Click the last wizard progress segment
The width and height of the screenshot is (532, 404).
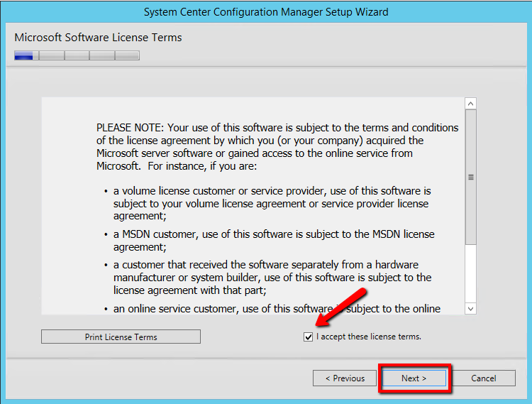[x=127, y=55]
